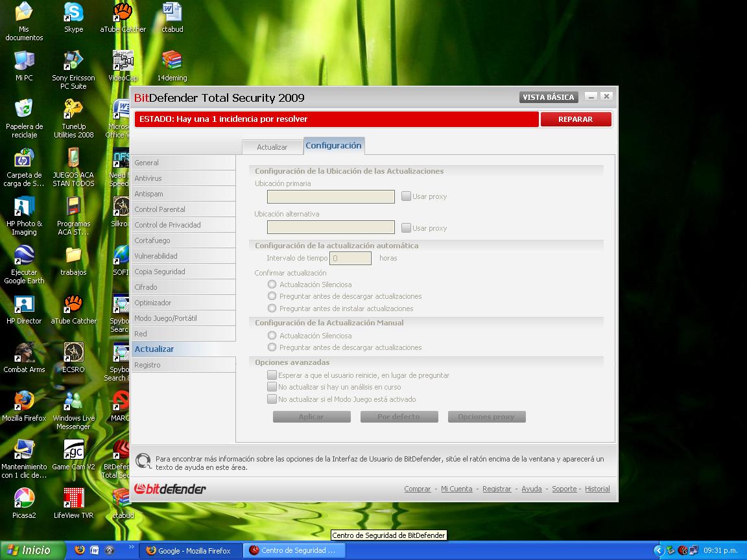The width and height of the screenshot is (747, 560).
Task: Select Preguntar antes de instalar actualizaciones
Action: coord(272,308)
